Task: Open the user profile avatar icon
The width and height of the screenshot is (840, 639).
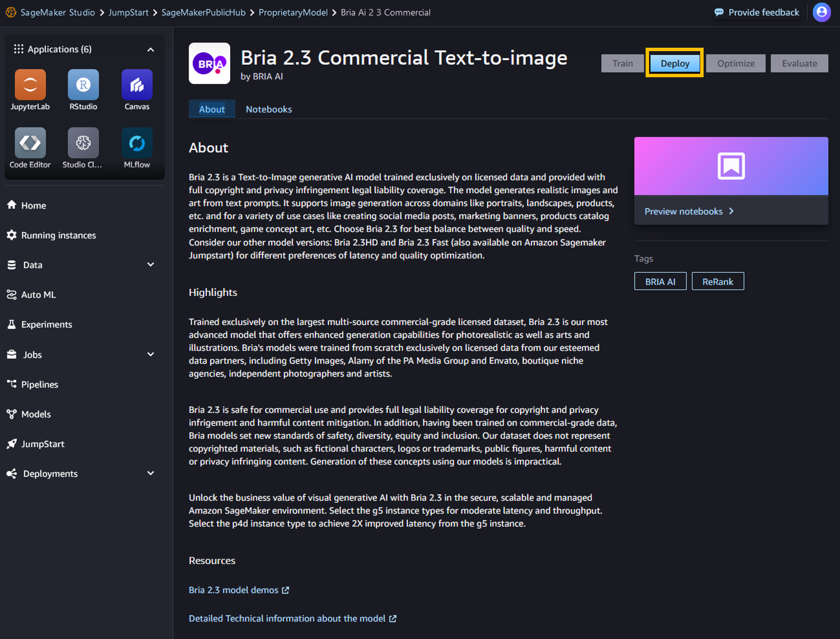Action: coord(822,12)
